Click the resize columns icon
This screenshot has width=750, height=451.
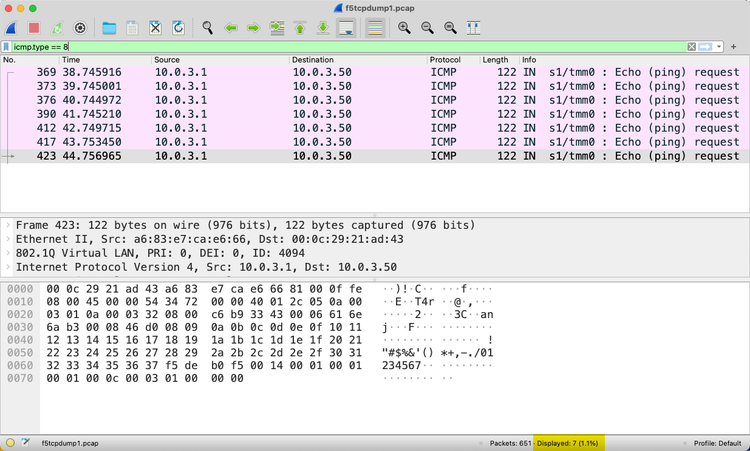click(473, 28)
